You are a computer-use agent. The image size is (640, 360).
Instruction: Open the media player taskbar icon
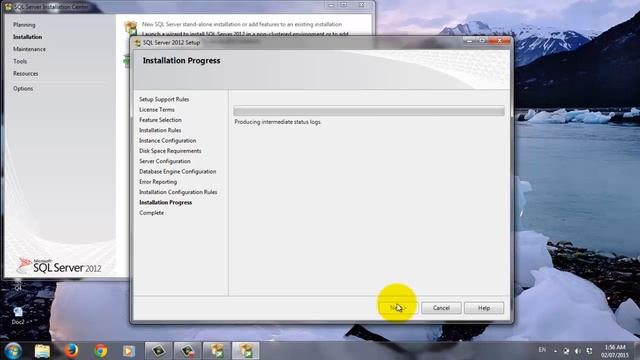point(129,351)
